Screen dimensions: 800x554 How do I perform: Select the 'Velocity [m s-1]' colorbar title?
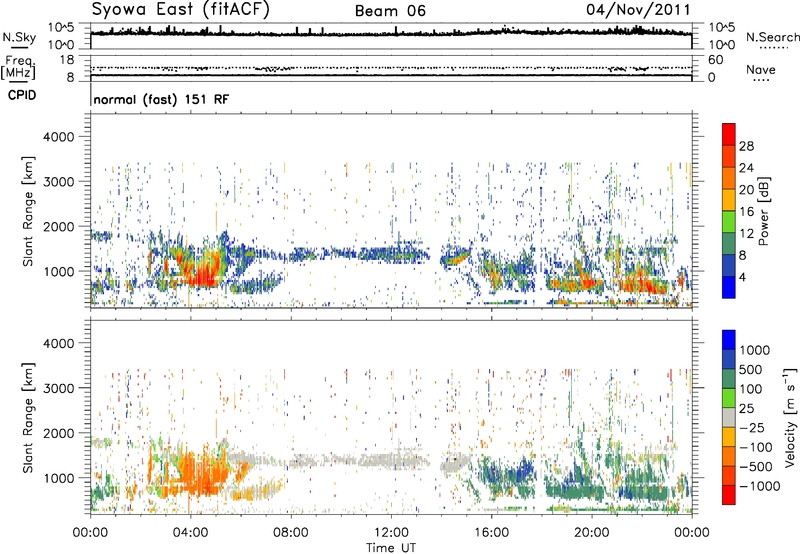[790, 417]
